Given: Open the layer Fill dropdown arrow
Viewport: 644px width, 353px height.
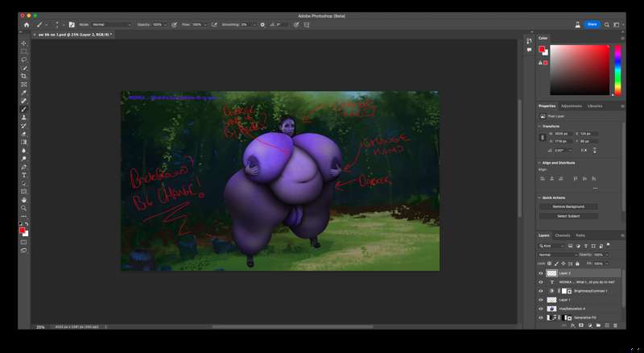Looking at the screenshot, I should [607, 264].
